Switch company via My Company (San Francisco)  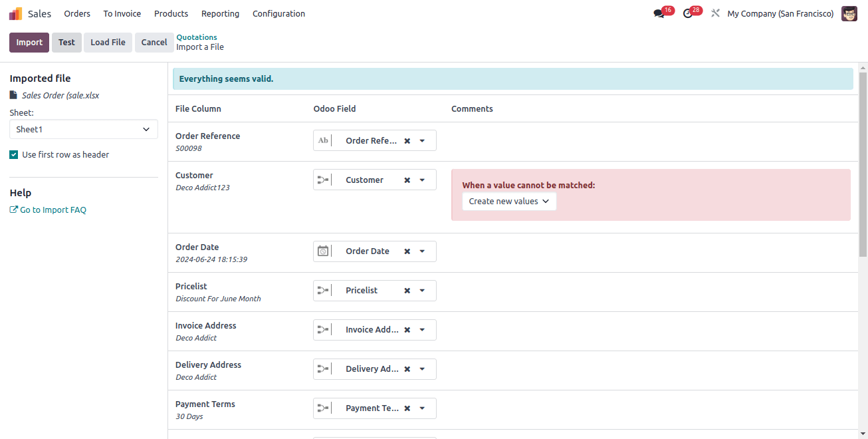(780, 13)
